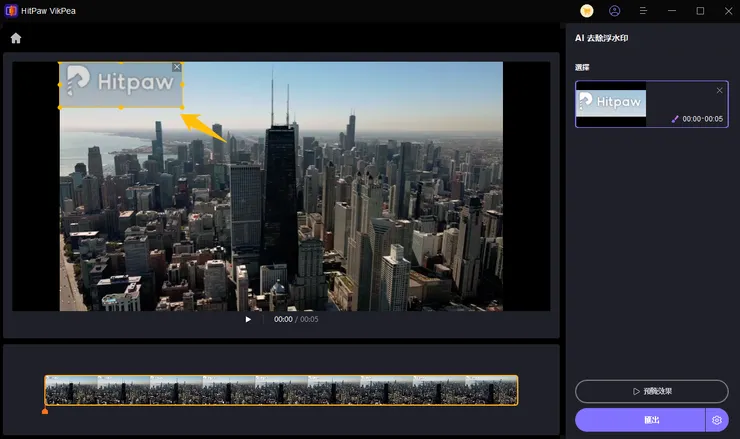Maximize the HitPaw VikPea window

[700, 11]
